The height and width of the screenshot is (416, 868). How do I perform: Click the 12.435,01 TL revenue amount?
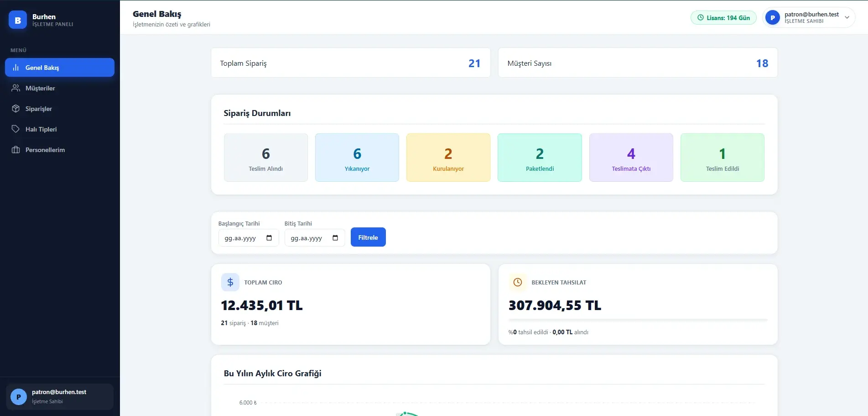pyautogui.click(x=262, y=305)
